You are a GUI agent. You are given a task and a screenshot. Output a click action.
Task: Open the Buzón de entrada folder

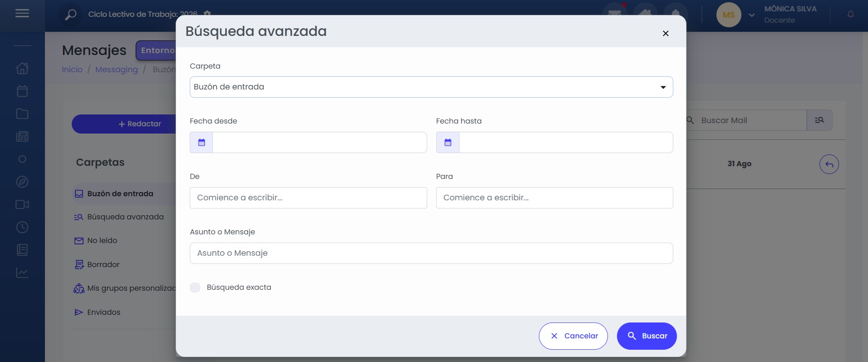point(120,194)
